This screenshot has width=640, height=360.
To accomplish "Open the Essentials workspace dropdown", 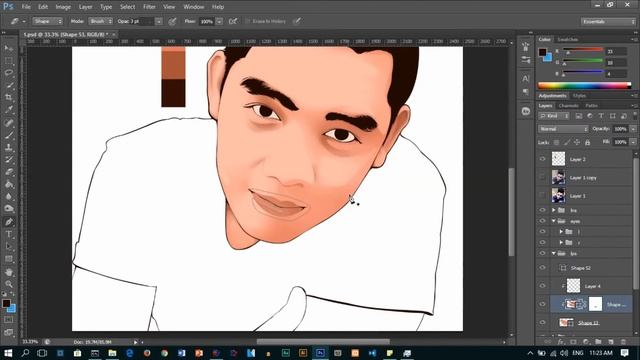I will point(608,22).
